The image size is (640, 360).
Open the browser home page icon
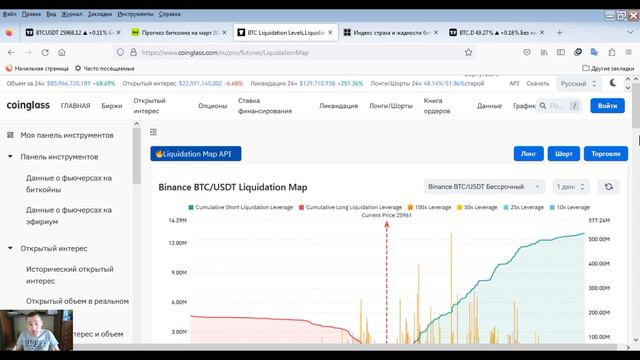coord(62,53)
